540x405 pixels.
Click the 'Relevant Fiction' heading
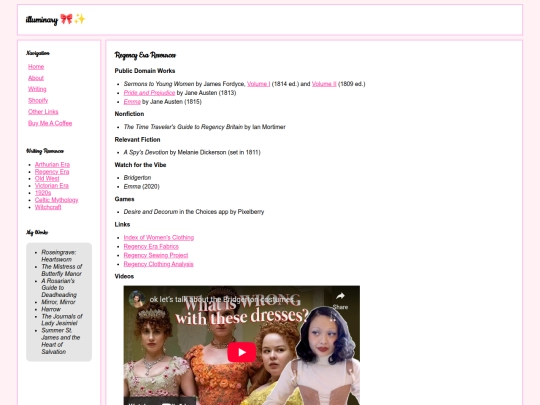coord(137,139)
